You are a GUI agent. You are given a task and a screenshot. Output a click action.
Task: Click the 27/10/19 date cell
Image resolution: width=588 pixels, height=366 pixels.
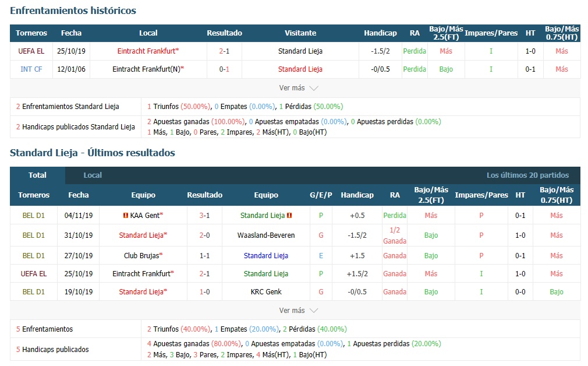click(79, 256)
